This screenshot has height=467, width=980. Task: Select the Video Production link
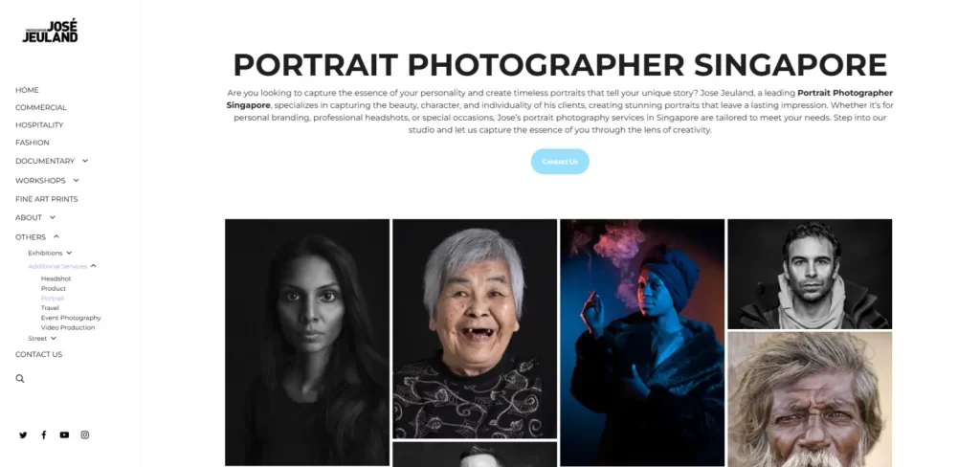67,327
